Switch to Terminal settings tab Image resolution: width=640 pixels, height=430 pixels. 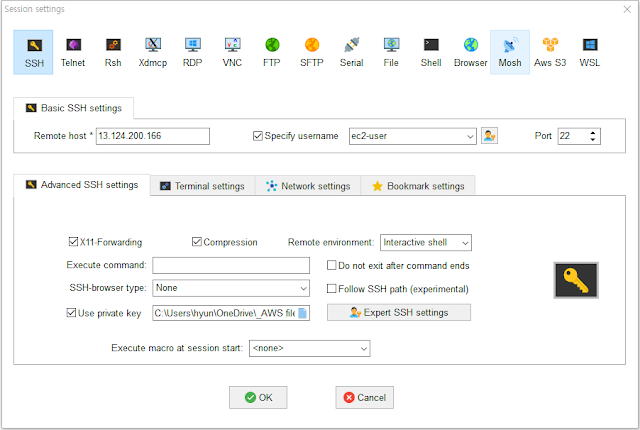tap(202, 186)
